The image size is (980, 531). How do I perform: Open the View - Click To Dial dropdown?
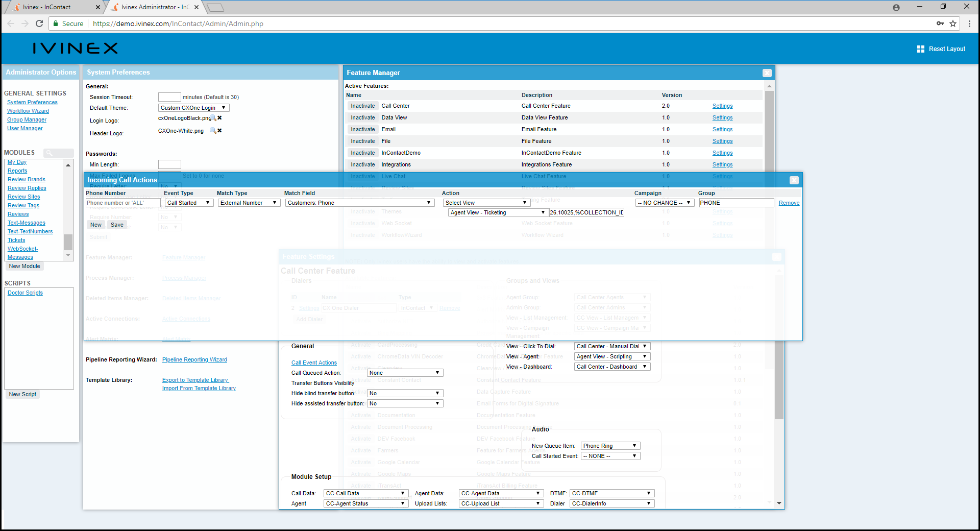click(612, 346)
